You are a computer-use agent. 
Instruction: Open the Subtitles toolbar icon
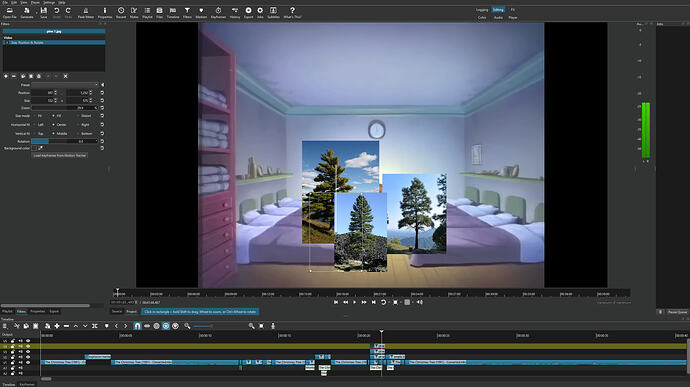coord(273,12)
